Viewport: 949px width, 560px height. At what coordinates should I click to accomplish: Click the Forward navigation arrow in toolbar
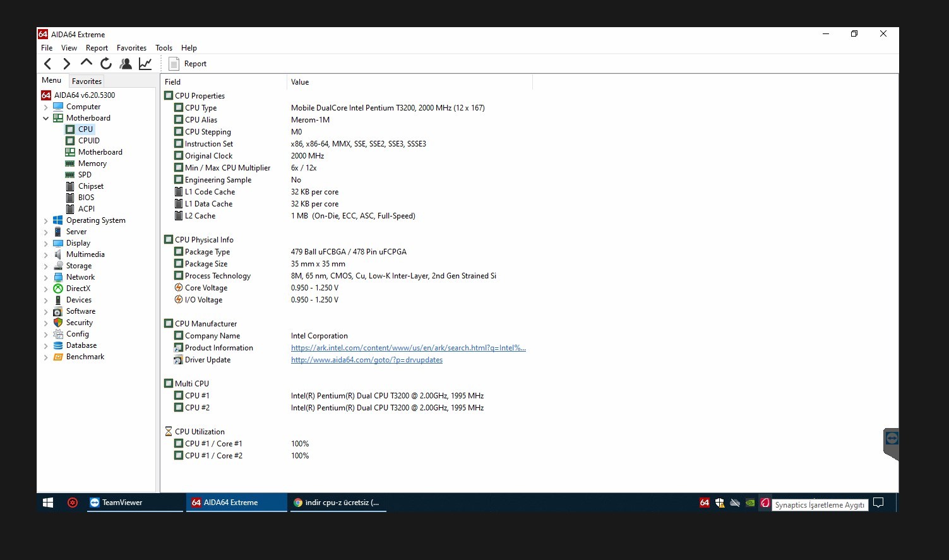(67, 64)
